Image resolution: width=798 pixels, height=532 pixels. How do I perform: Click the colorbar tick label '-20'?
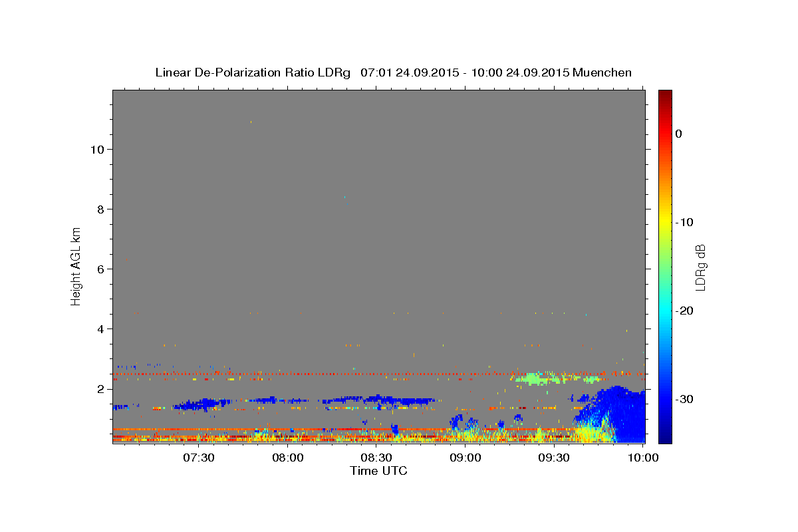[x=685, y=311]
